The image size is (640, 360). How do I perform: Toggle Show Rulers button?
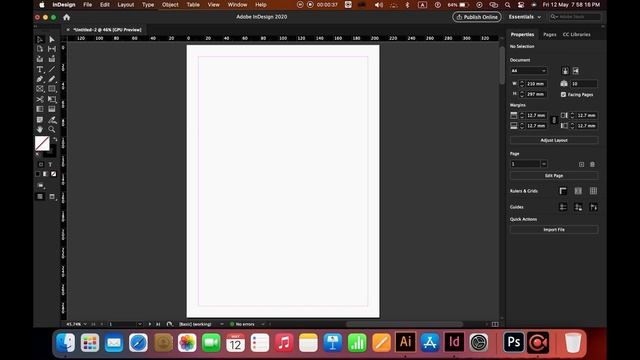(563, 191)
